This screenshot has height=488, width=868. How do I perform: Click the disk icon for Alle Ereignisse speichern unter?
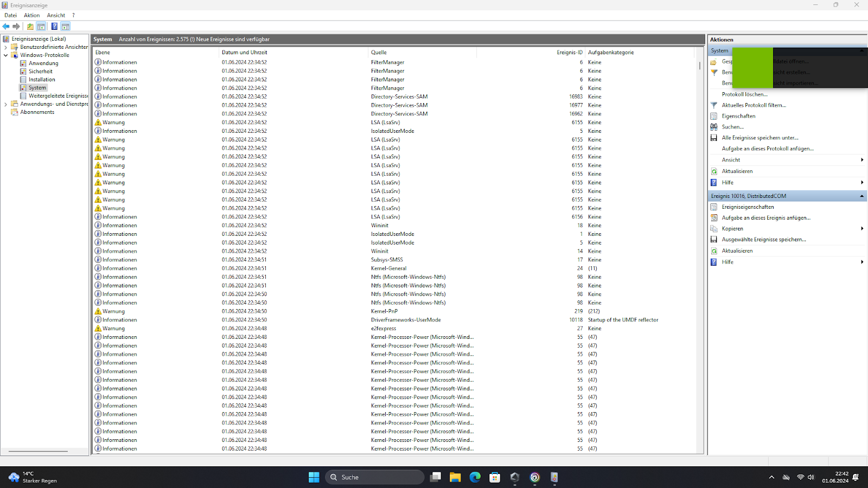tap(714, 138)
